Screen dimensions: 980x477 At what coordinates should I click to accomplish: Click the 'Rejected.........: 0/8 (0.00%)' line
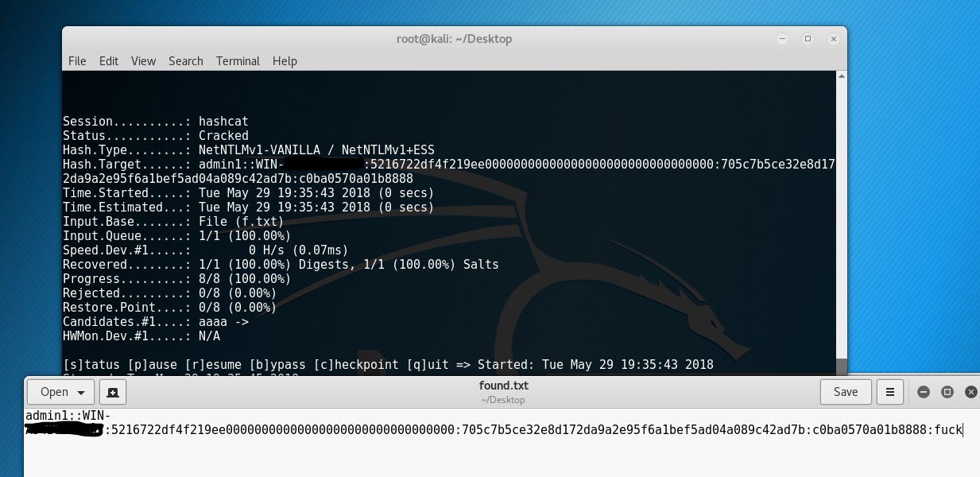(x=169, y=293)
